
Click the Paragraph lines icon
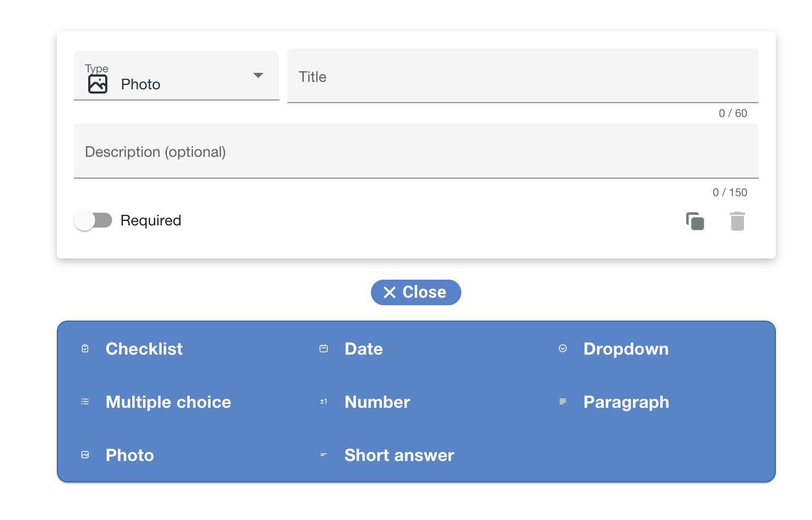[x=563, y=402]
